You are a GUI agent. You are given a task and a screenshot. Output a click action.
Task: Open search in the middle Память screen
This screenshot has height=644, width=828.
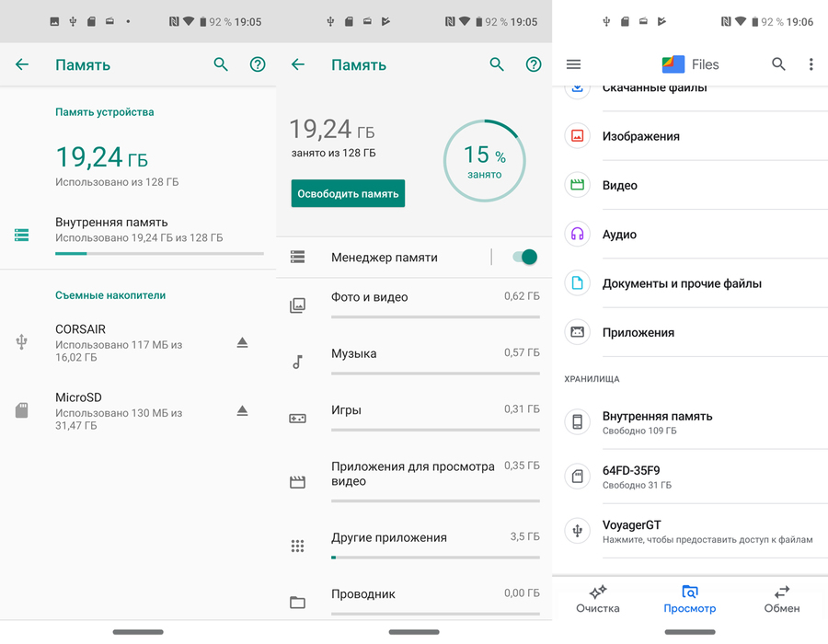tap(497, 64)
